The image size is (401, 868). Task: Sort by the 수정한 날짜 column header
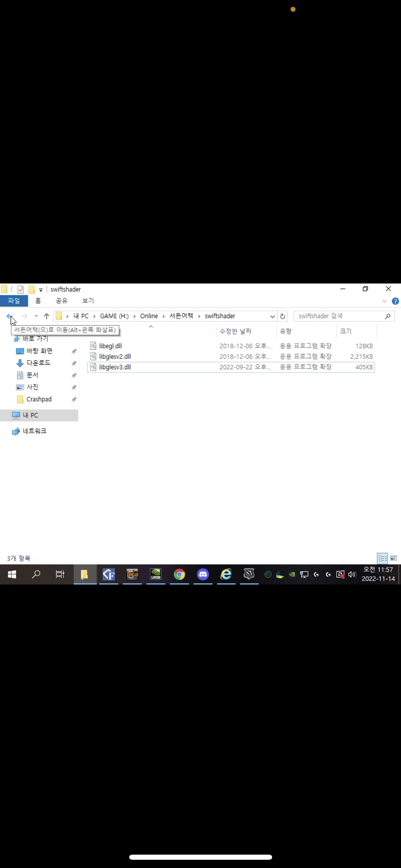click(x=235, y=331)
